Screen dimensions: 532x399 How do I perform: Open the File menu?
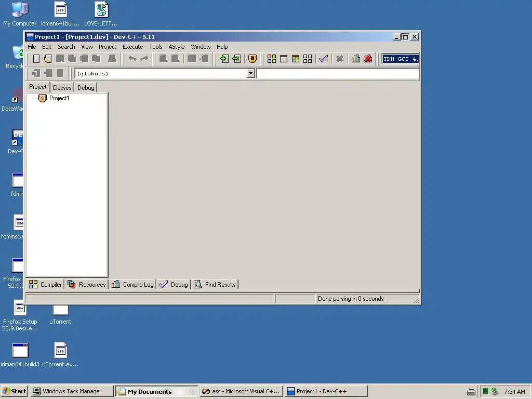pos(32,47)
